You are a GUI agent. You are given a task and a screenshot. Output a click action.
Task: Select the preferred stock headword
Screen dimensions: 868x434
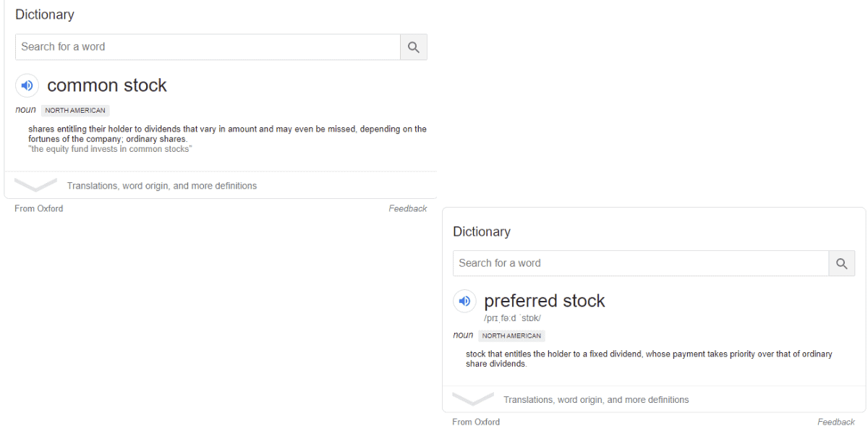545,301
